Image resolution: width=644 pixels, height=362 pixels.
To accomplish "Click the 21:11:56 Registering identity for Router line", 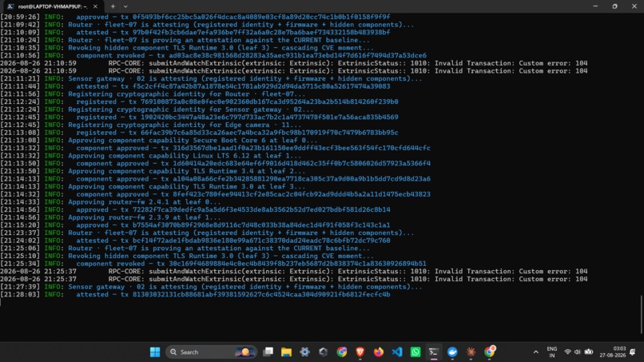I will 153,94.
